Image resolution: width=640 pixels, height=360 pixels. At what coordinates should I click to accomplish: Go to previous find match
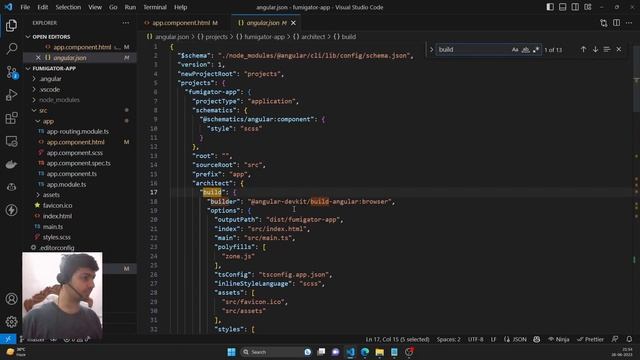coord(583,49)
